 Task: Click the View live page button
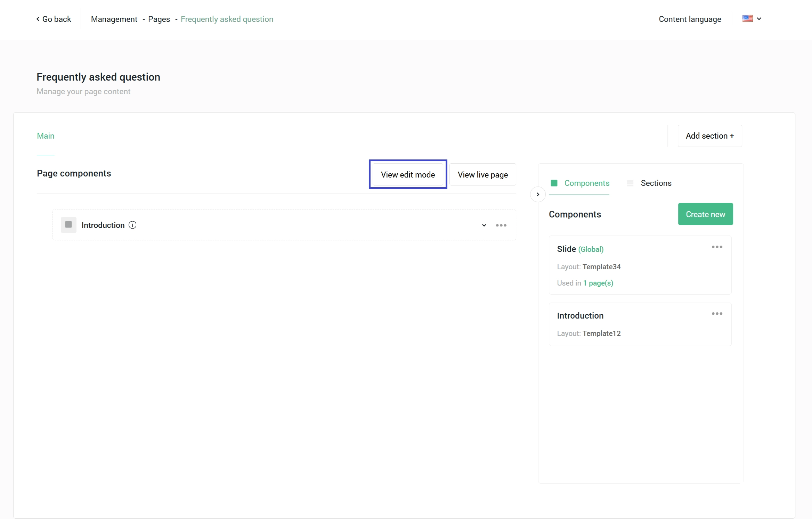482,175
